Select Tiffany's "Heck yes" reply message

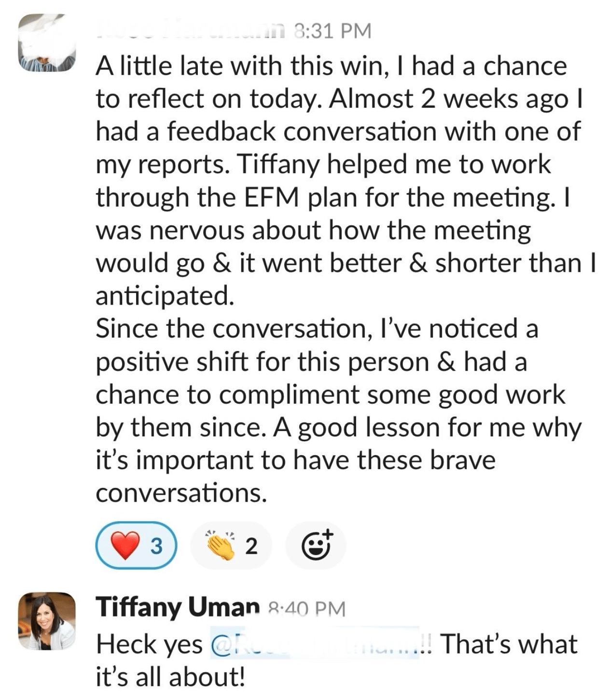(336, 660)
